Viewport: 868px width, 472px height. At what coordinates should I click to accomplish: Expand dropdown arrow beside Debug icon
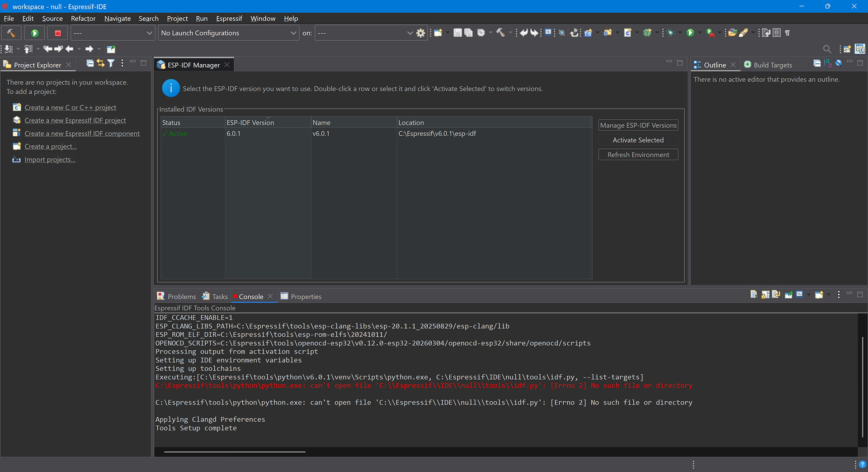(x=680, y=33)
